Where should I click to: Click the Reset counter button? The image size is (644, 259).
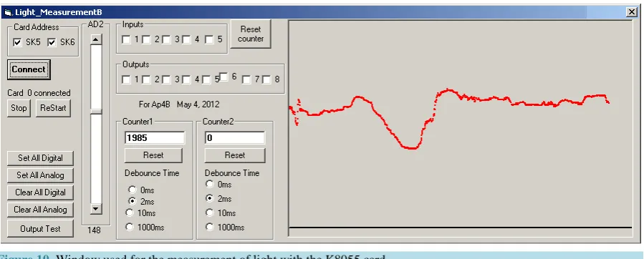point(251,34)
